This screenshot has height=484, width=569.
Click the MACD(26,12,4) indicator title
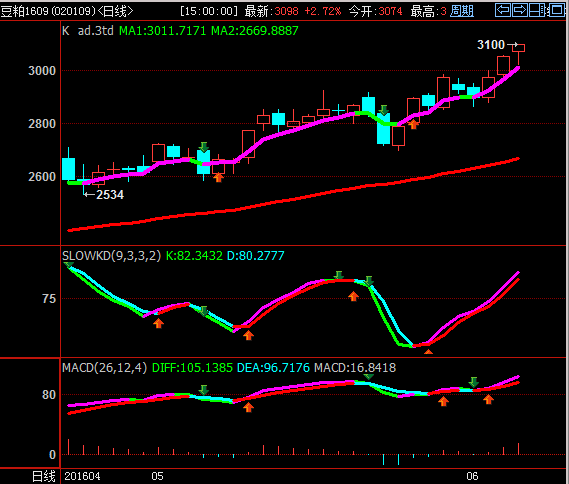coord(105,368)
